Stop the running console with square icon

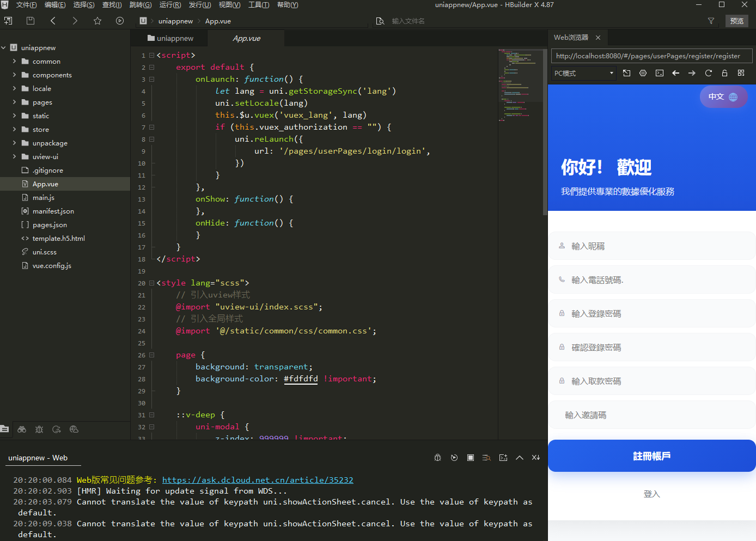471,458
